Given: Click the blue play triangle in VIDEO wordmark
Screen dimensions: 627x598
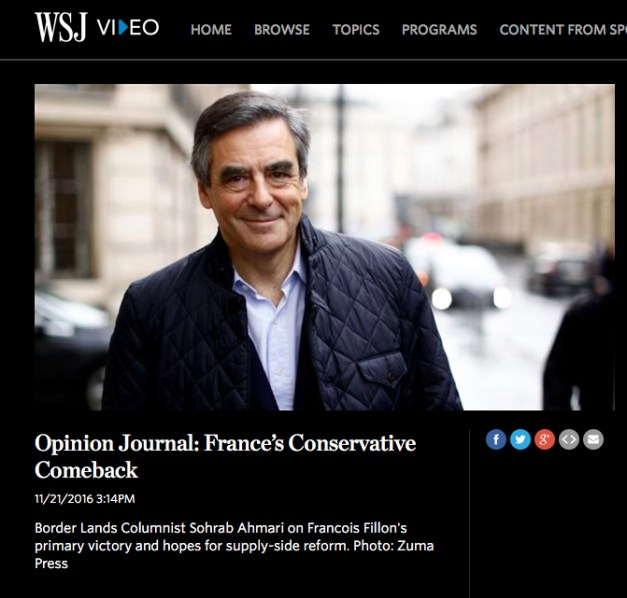Looking at the screenshot, I should 124,28.
